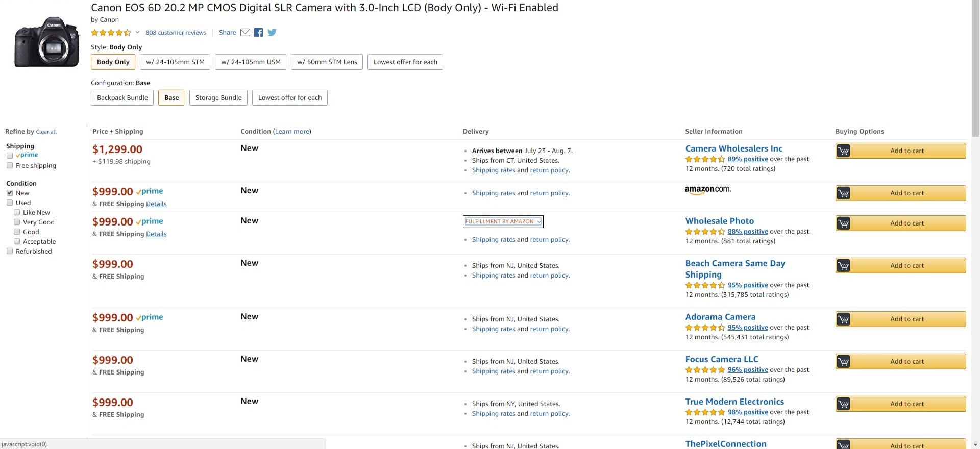View Details for amazon.com free shipping
The width and height of the screenshot is (980, 449).
pos(156,204)
